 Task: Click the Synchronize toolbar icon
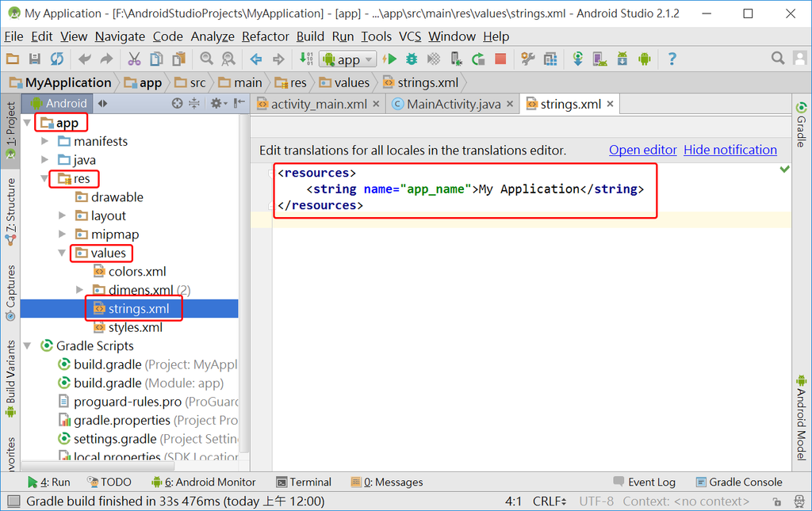tap(57, 59)
